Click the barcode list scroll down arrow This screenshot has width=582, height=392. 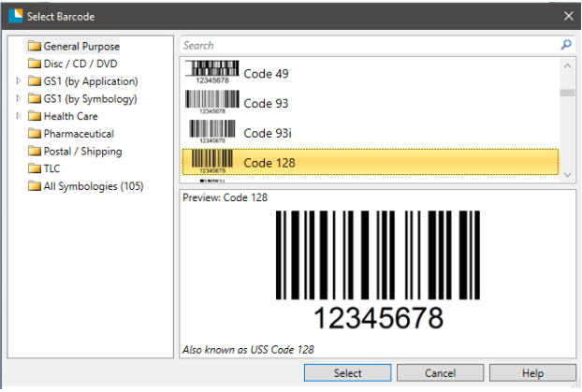point(567,175)
